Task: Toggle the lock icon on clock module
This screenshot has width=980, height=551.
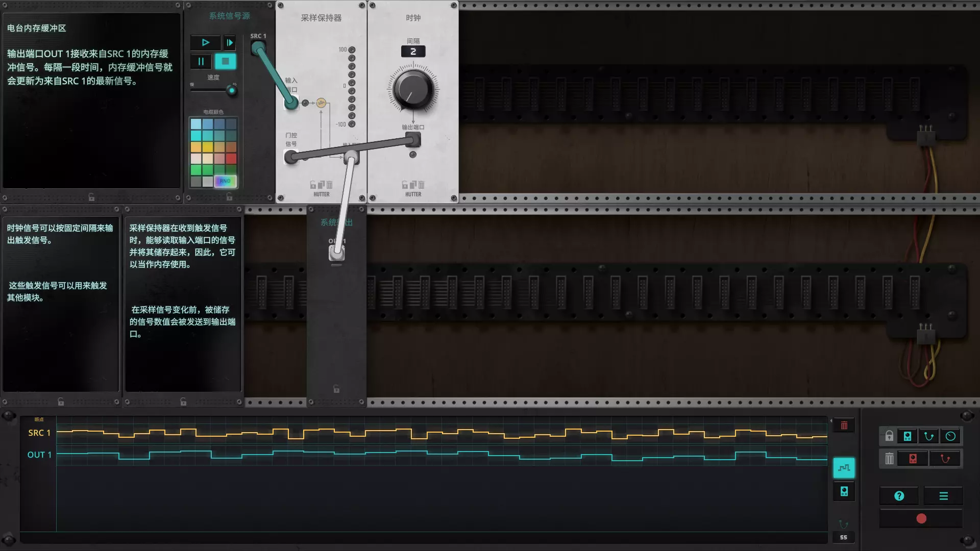Action: pyautogui.click(x=405, y=185)
